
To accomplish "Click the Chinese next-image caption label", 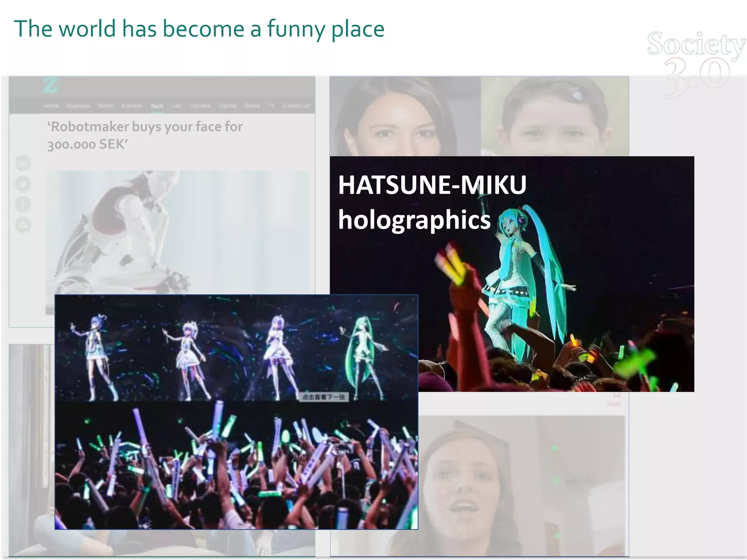I will tap(324, 397).
